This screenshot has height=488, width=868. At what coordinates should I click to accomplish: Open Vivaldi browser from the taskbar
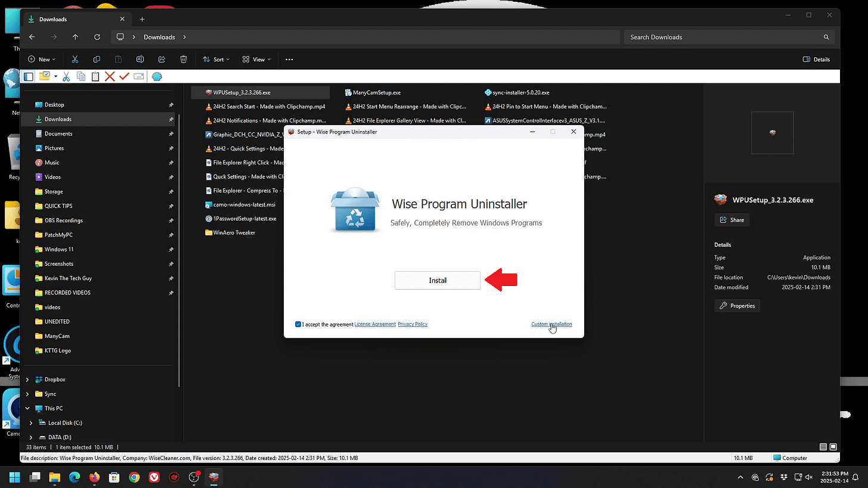click(x=154, y=477)
